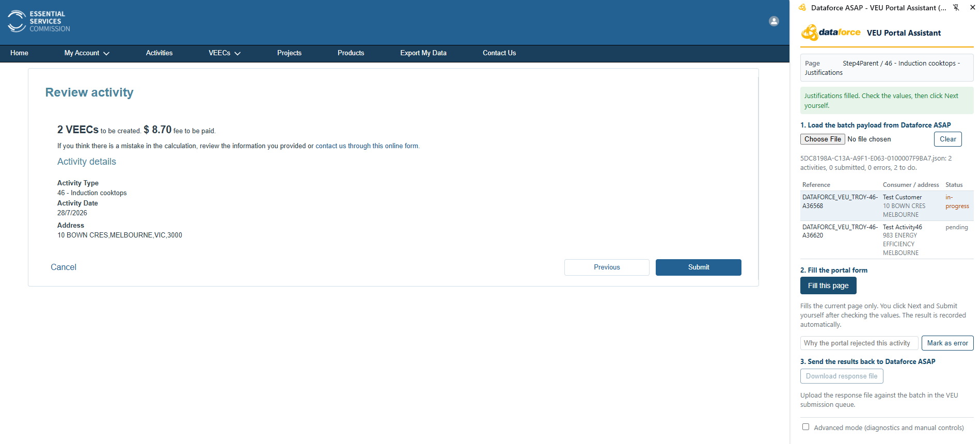The height and width of the screenshot is (444, 980).
Task: Go back with the Previous button
Action: (607, 267)
